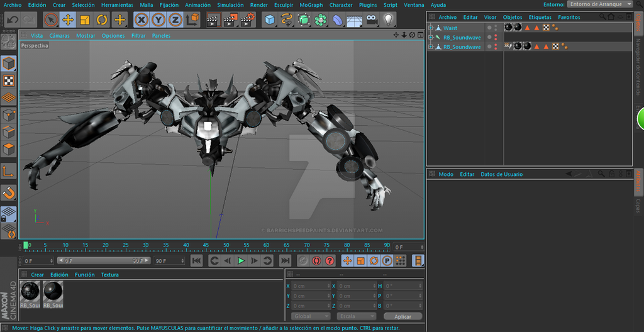Click the current frame 0 F field

38,260
